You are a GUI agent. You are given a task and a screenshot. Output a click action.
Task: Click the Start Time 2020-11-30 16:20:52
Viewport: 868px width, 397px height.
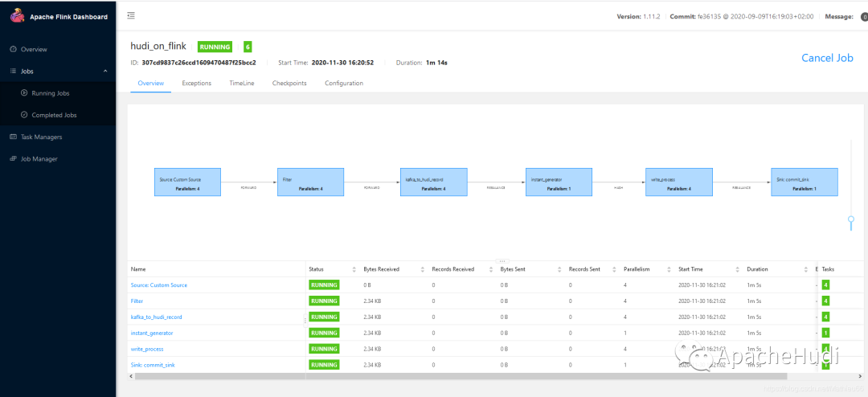point(342,63)
